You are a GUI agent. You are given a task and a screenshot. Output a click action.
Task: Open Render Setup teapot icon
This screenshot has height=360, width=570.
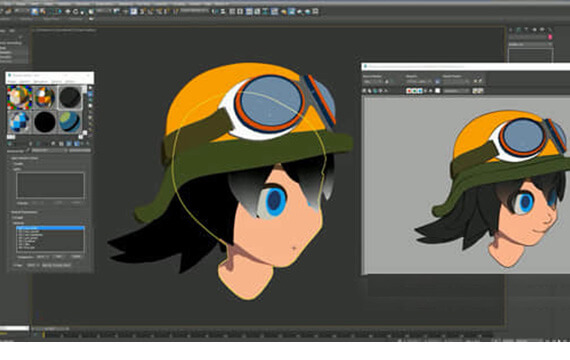[x=284, y=11]
